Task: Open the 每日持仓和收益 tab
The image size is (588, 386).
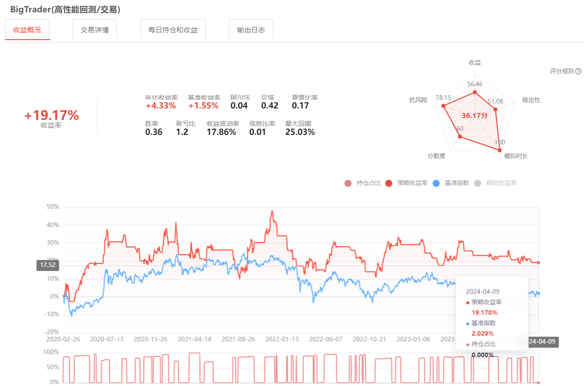Action: pyautogui.click(x=173, y=30)
